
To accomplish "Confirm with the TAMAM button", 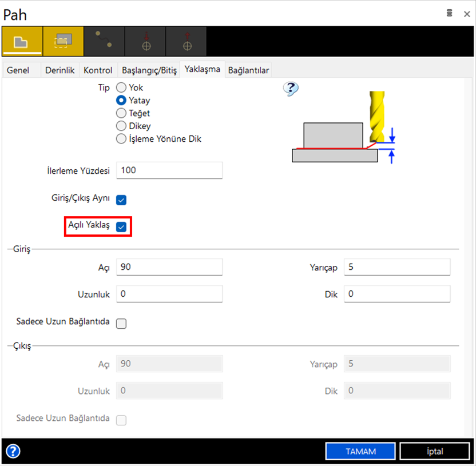I will 360,451.
